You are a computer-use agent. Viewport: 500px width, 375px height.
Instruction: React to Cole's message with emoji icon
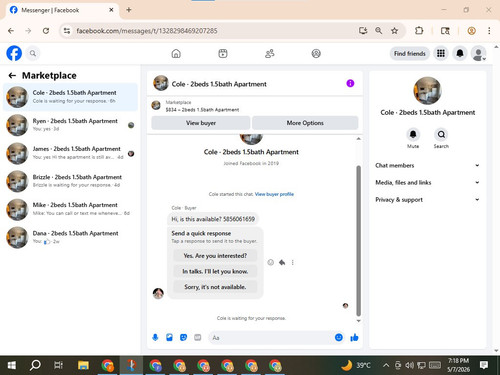coord(271,262)
